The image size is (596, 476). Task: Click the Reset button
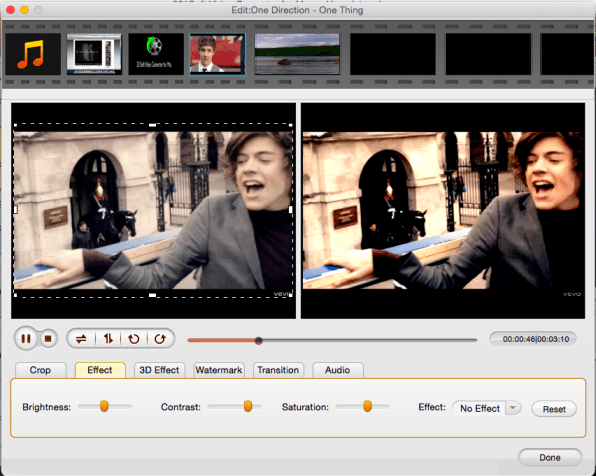[554, 409]
